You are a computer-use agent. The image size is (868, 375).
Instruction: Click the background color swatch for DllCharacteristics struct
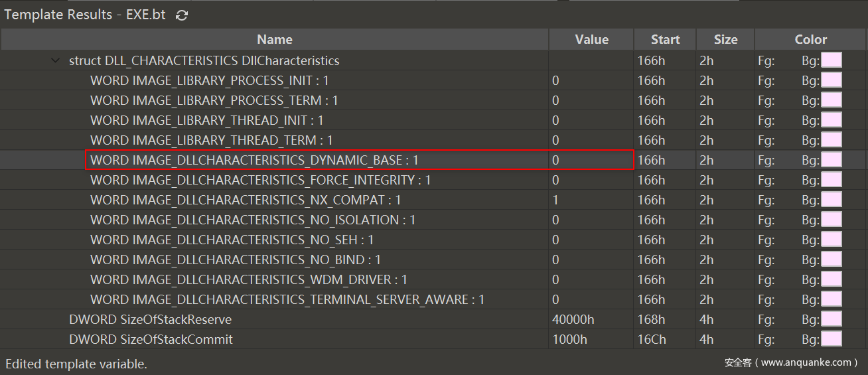point(831,60)
